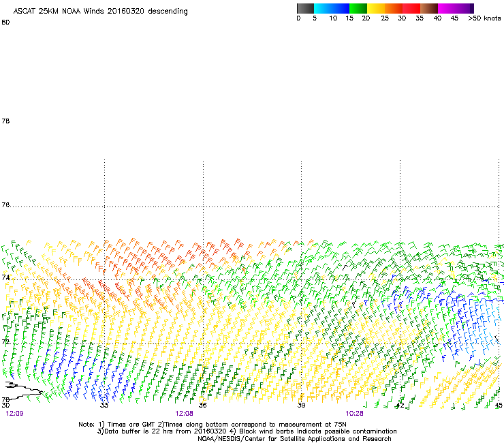This screenshot has height=443, width=504.
Task: Click the legend label '25'
Action: (x=385, y=18)
